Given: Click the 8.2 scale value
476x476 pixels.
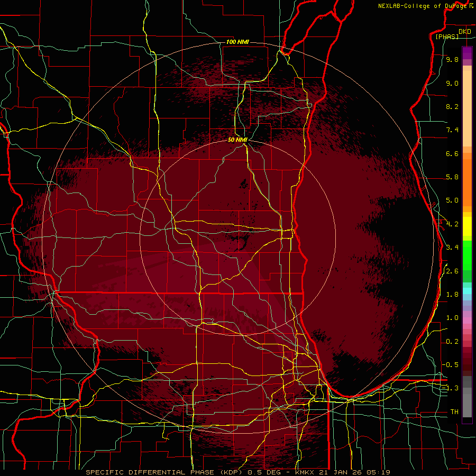Looking at the screenshot, I should [x=452, y=106].
